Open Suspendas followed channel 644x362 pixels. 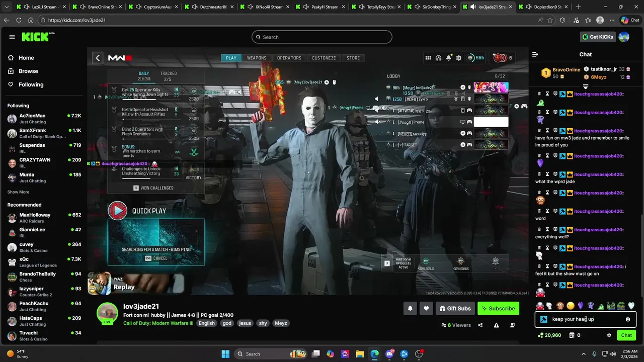(44, 148)
